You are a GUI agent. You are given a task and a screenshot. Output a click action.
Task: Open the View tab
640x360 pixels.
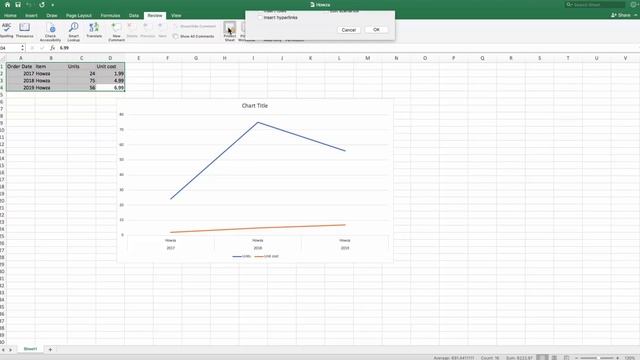coord(176,16)
